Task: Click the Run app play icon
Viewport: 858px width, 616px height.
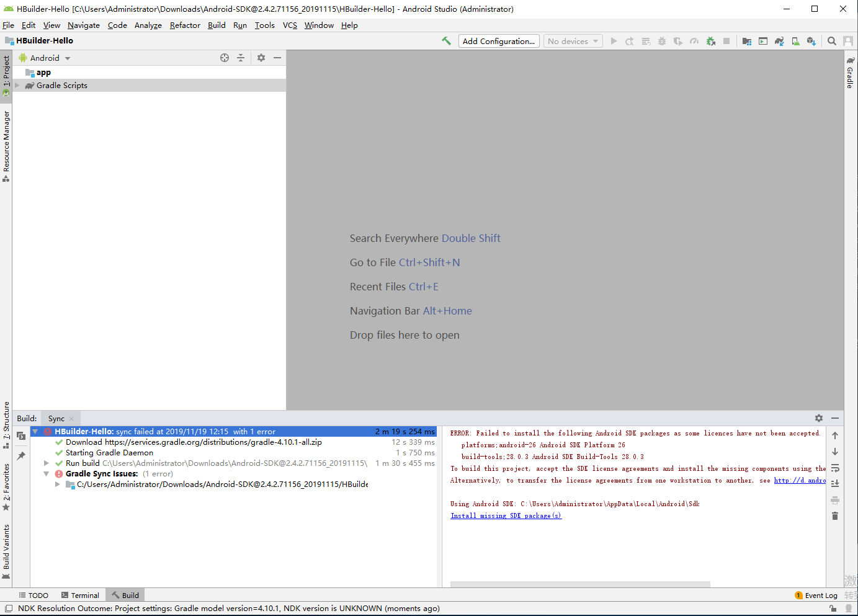Action: coord(614,41)
